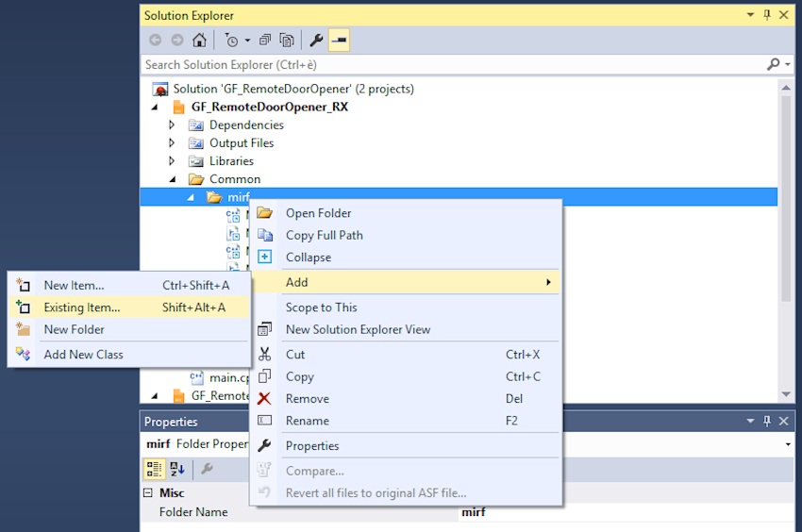Open the Properties object selector dropdown
802x532 pixels.
pyautogui.click(x=788, y=444)
